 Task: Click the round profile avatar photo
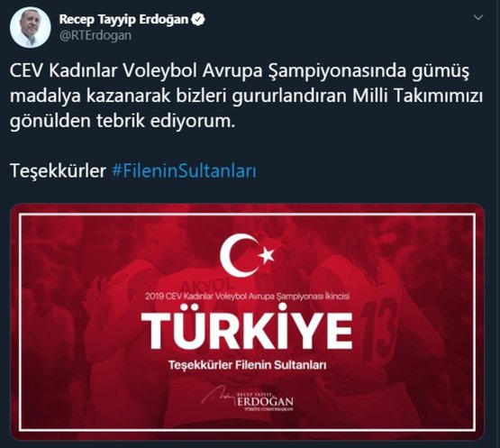tap(31, 27)
